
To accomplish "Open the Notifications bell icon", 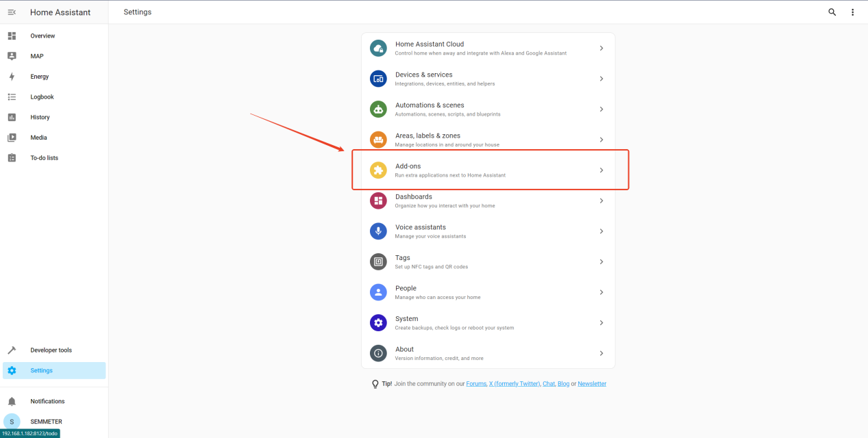I will click(12, 401).
